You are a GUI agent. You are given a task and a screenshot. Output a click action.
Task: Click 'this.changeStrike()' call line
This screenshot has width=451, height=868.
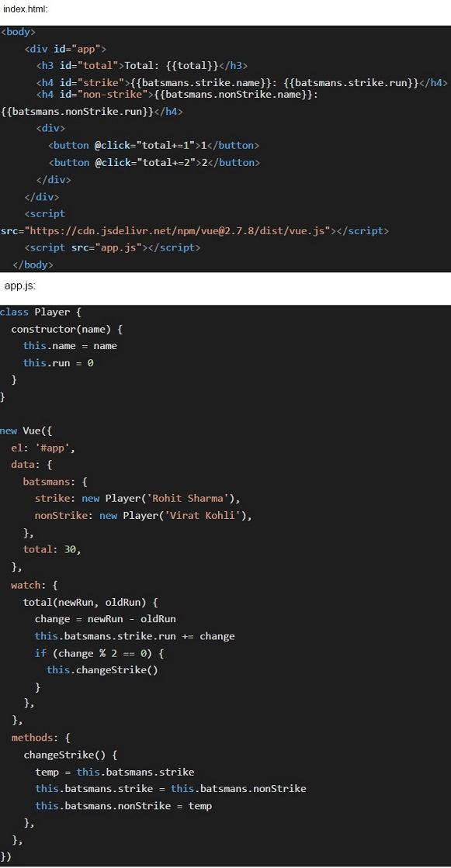click(x=102, y=670)
